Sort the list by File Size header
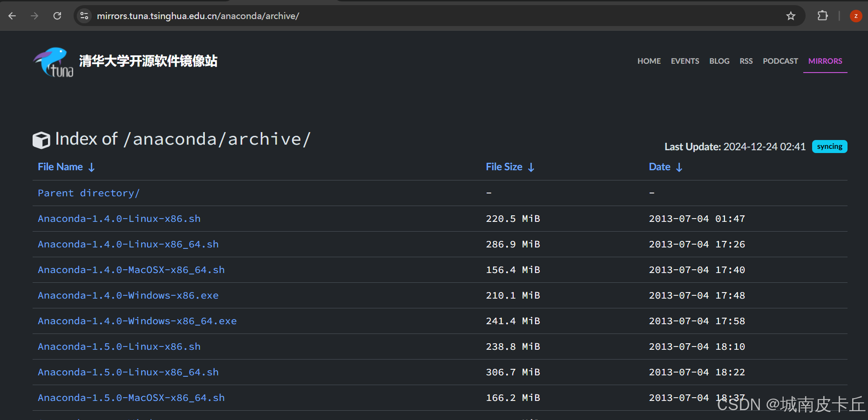 pyautogui.click(x=504, y=167)
